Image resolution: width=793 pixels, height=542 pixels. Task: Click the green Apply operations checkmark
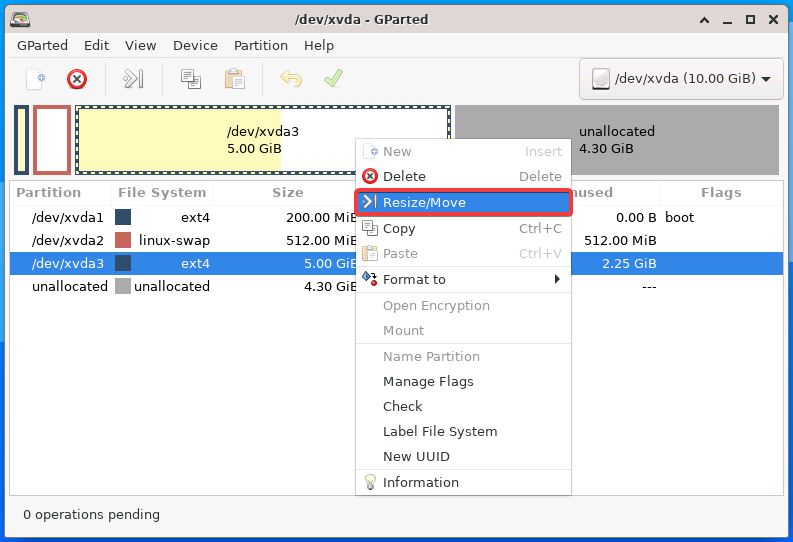(333, 78)
